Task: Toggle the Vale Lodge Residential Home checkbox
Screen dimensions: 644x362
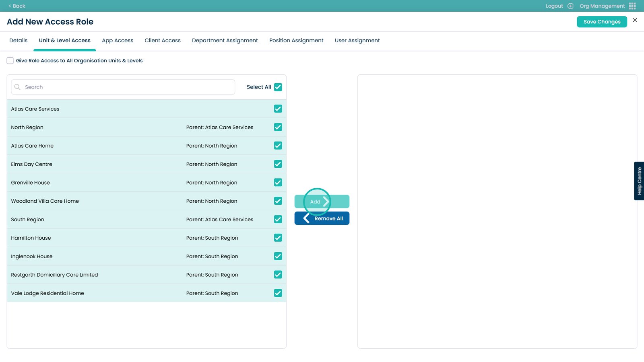Action: (x=278, y=293)
